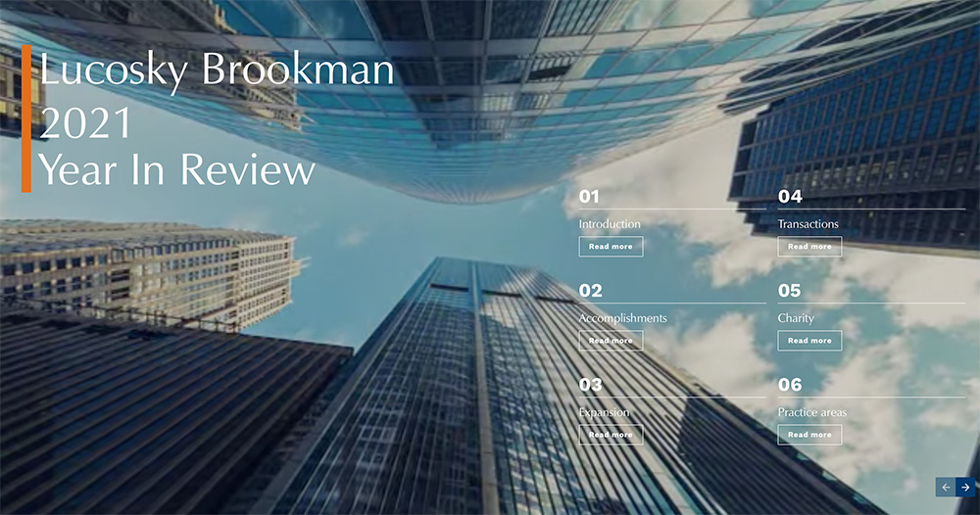Select the Expansion section title
The height and width of the screenshot is (515, 980).
(604, 412)
